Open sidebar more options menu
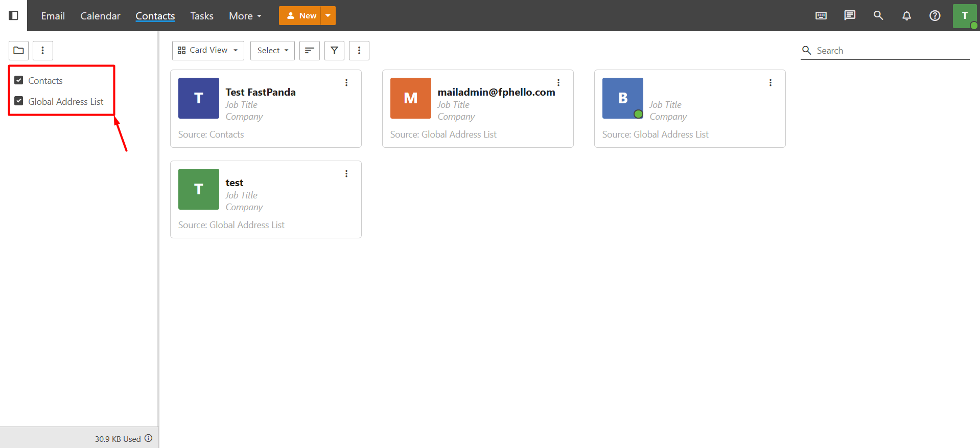 (x=43, y=50)
